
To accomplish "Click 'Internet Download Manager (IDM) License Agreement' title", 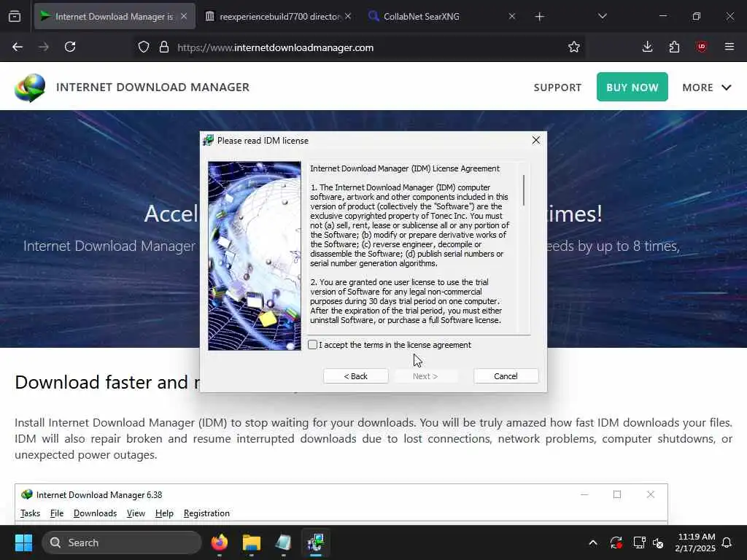I will [x=405, y=168].
